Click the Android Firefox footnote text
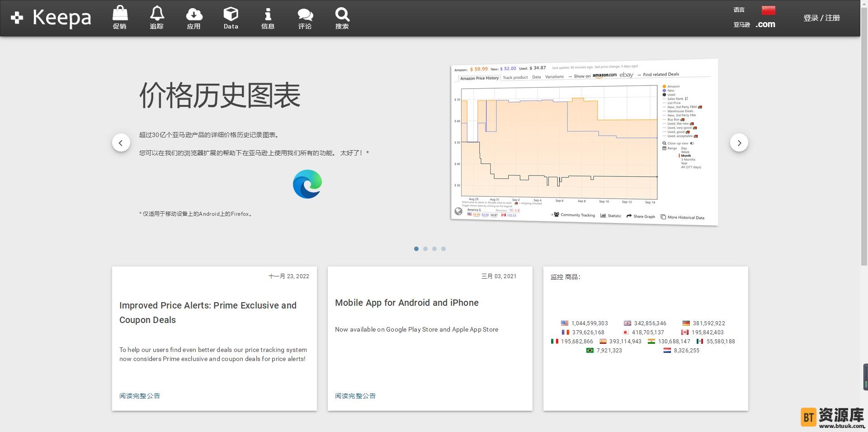Image resolution: width=868 pixels, height=432 pixels. click(196, 214)
